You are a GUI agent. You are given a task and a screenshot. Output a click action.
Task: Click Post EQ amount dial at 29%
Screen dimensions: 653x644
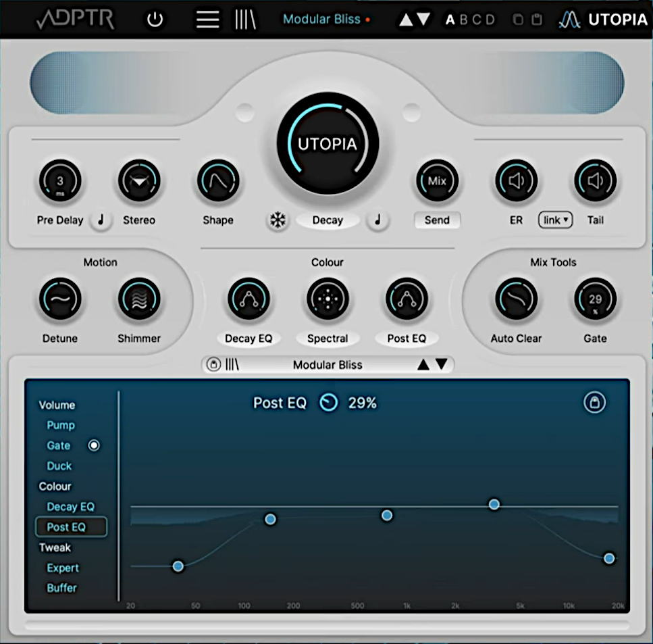[329, 403]
